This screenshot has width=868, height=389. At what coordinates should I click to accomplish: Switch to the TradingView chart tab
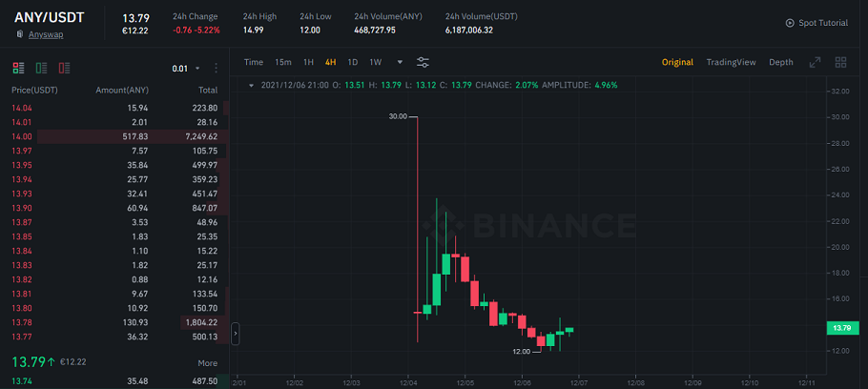pos(731,62)
